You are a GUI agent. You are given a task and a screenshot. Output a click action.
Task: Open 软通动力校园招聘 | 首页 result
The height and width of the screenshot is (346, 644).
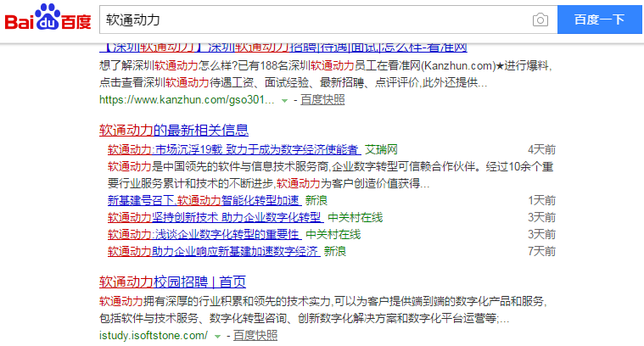tap(172, 282)
